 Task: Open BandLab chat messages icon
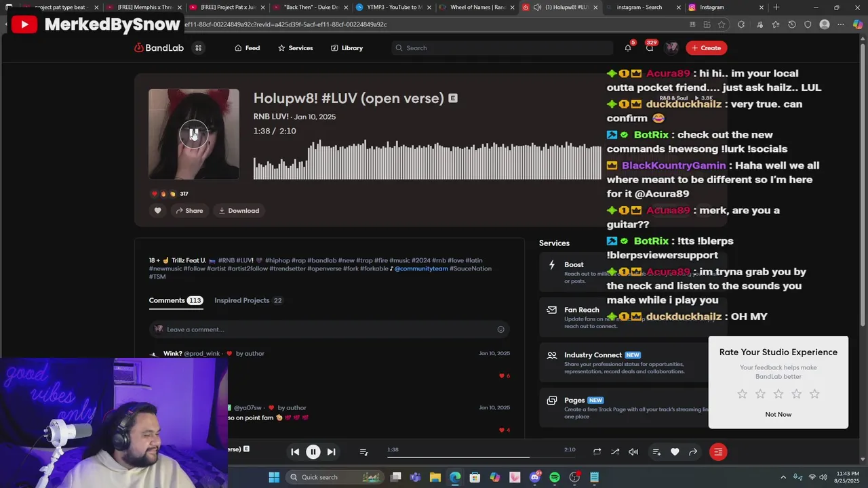(650, 47)
